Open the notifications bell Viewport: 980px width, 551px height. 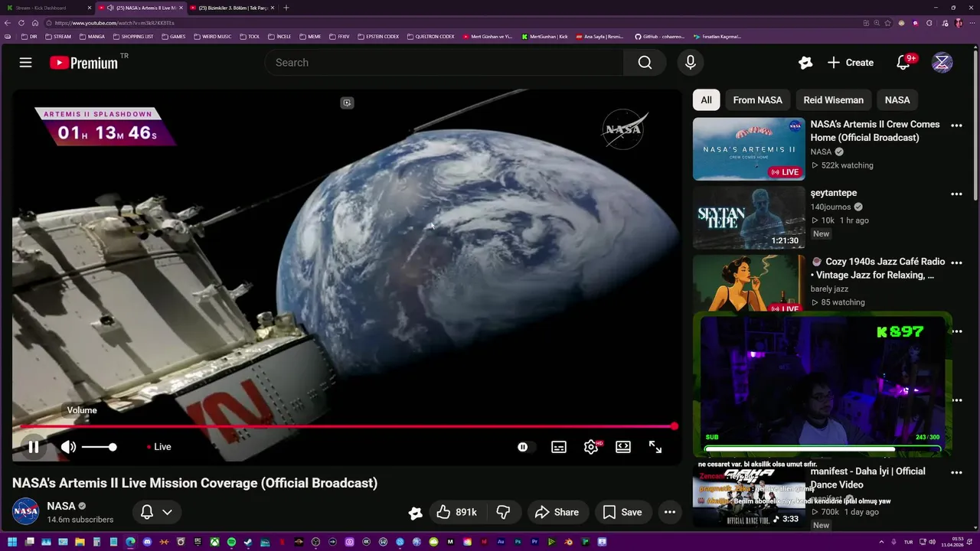click(903, 63)
